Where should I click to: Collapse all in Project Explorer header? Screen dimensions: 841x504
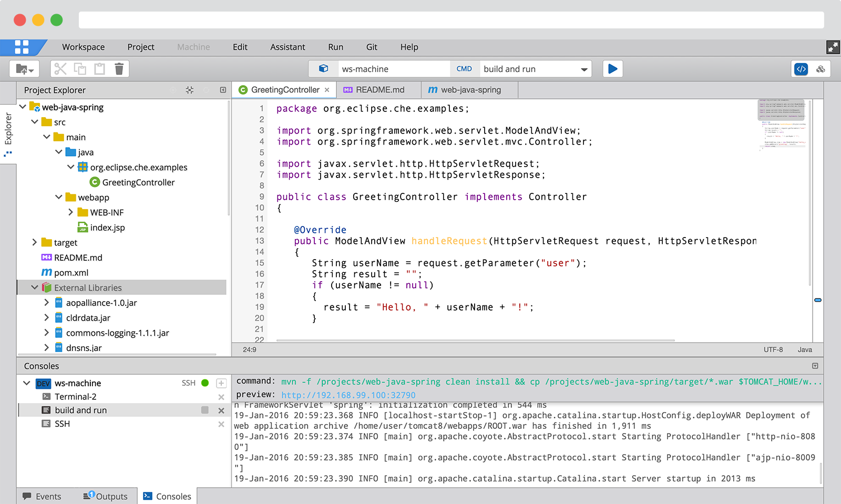[190, 90]
